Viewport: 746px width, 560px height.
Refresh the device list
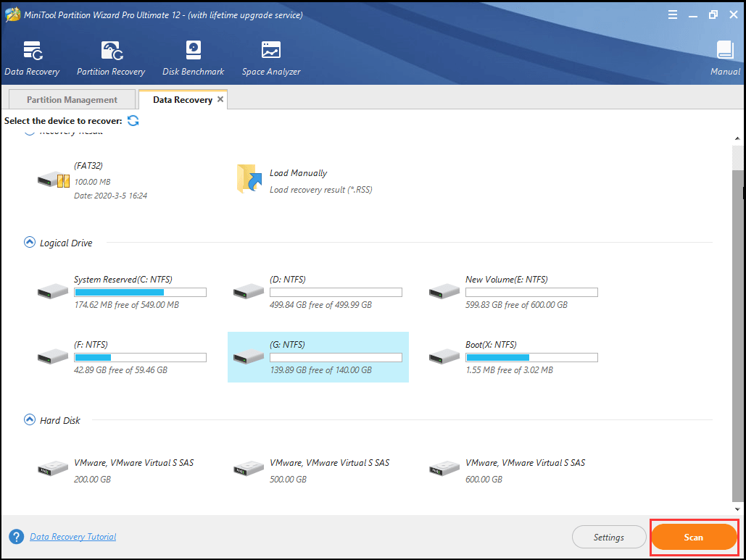coord(133,120)
